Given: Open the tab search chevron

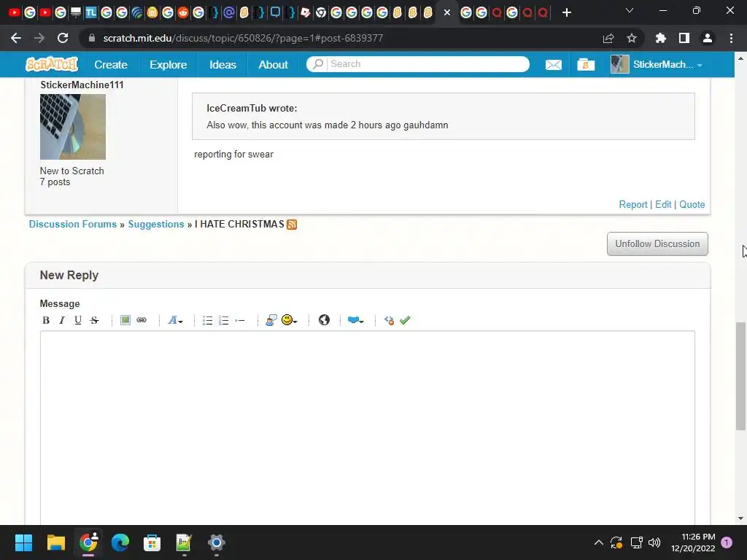Looking at the screenshot, I should (x=630, y=10).
